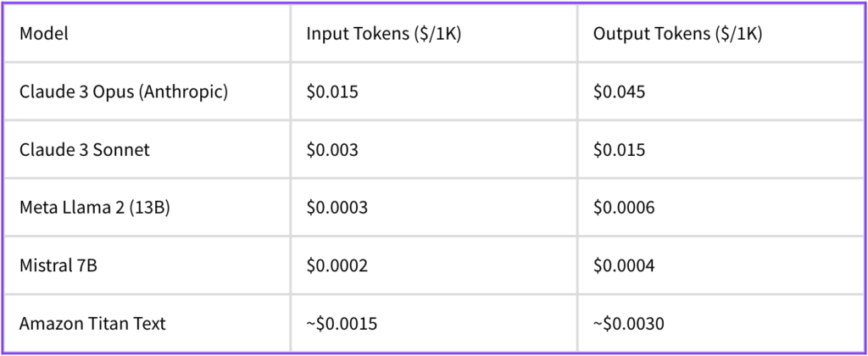The image size is (868, 356).
Task: Select the $0.0006 output price cell
Action: (x=623, y=209)
